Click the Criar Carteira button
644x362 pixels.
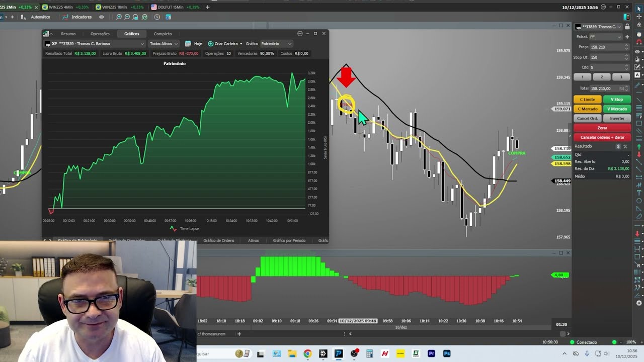[225, 44]
